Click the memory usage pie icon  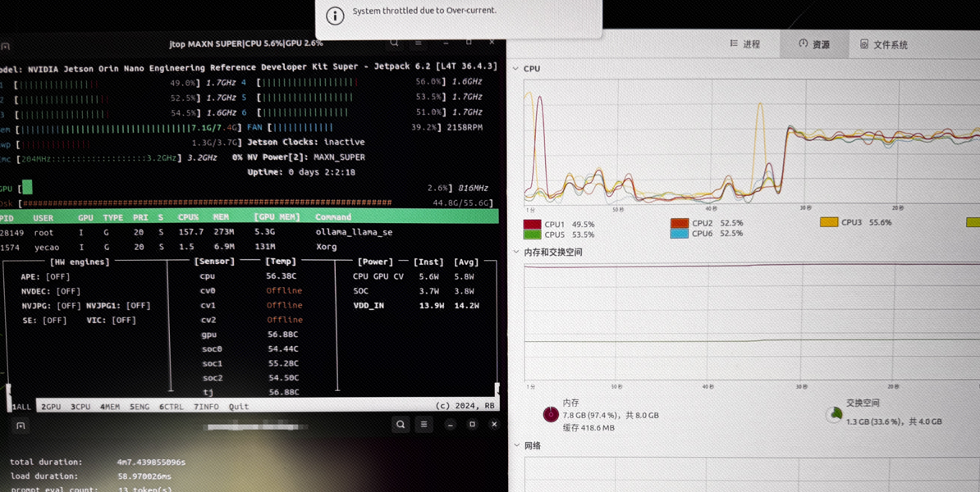coord(550,414)
